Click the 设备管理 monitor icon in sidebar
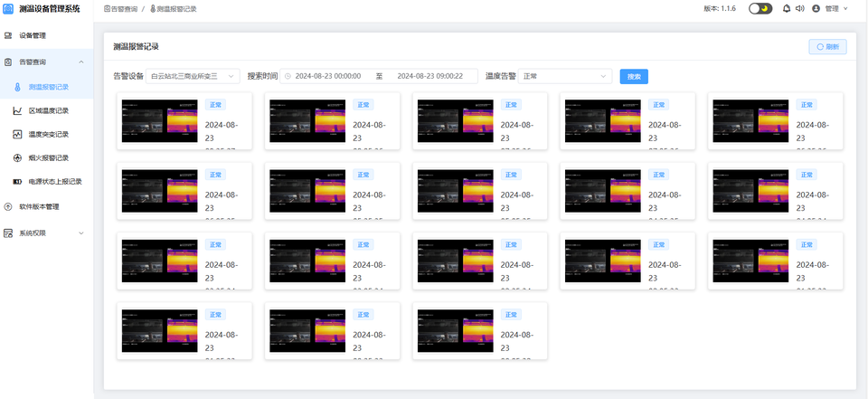 pyautogui.click(x=8, y=35)
